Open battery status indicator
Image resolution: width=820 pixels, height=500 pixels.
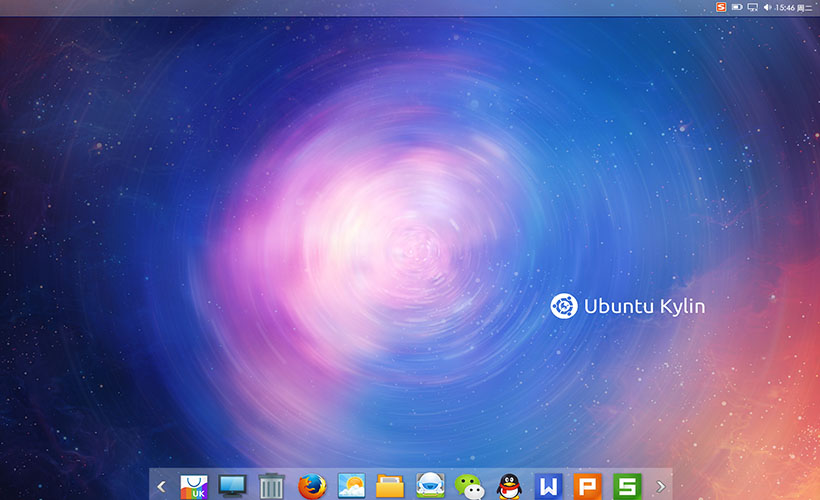pyautogui.click(x=737, y=7)
